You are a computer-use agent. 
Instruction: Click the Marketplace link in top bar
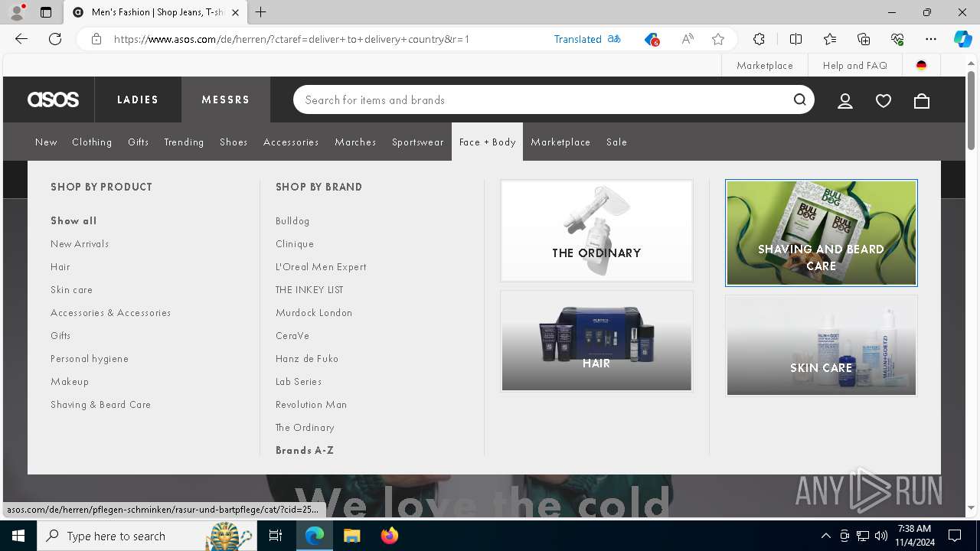(x=765, y=66)
